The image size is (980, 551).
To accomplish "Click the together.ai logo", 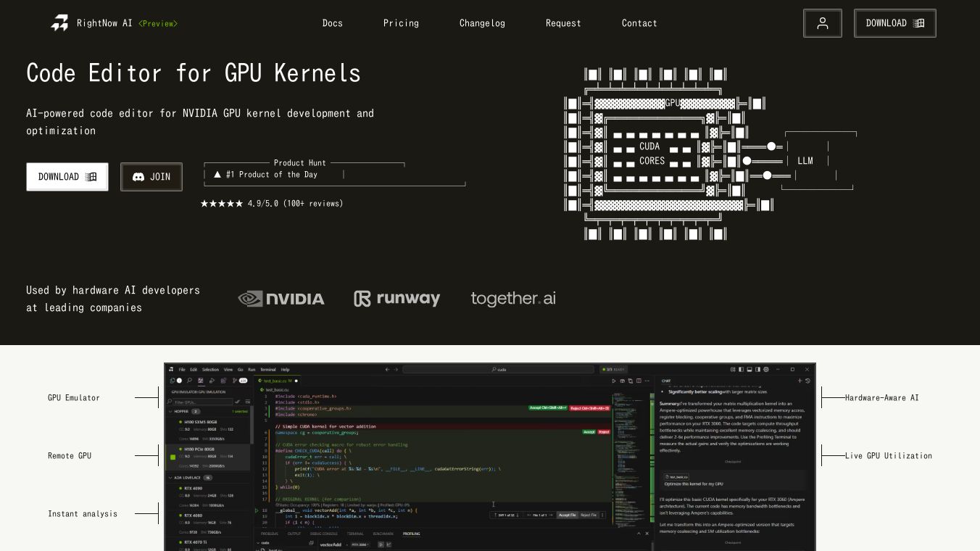I will pyautogui.click(x=513, y=299).
